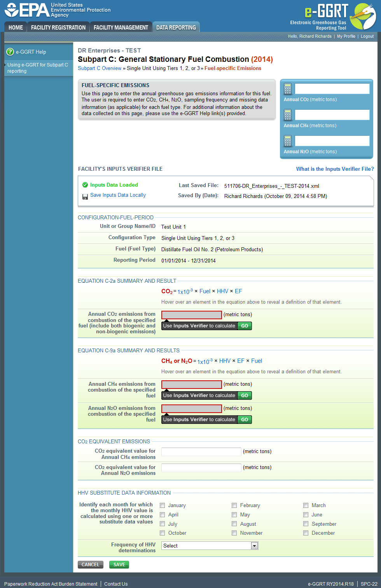
Task: Check the September checkbox
Action: [306, 524]
